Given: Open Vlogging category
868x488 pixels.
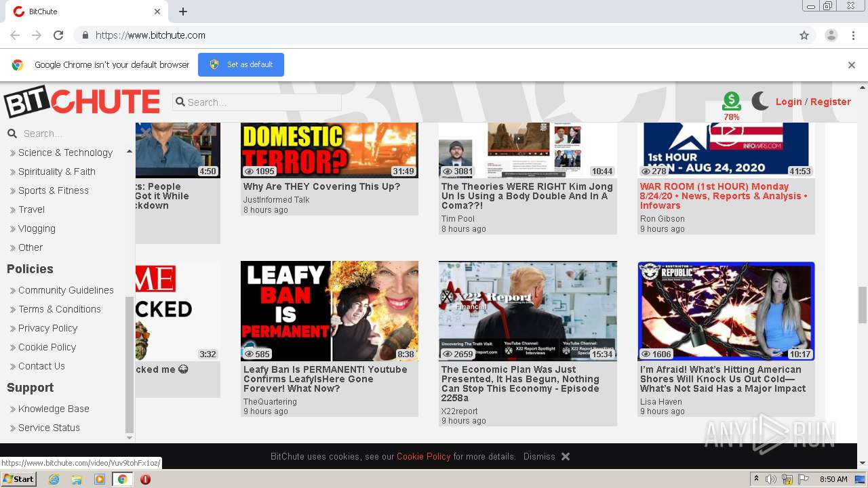Looking at the screenshot, I should click(37, 228).
